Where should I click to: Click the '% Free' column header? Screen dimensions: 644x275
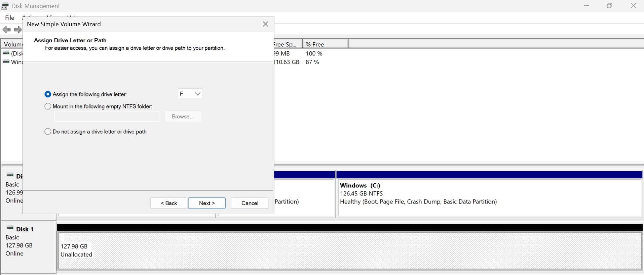click(x=325, y=44)
